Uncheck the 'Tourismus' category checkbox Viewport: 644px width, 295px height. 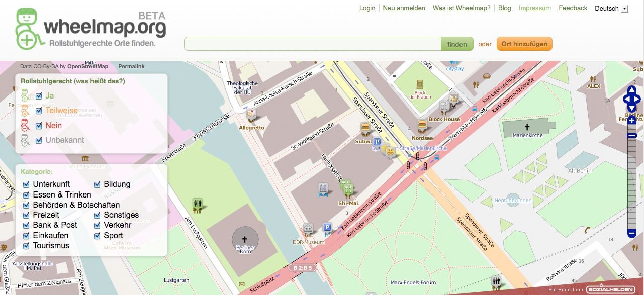click(x=27, y=246)
